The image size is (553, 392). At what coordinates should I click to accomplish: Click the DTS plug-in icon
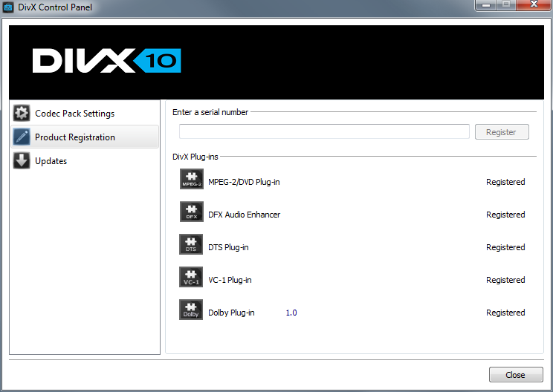pyautogui.click(x=191, y=245)
